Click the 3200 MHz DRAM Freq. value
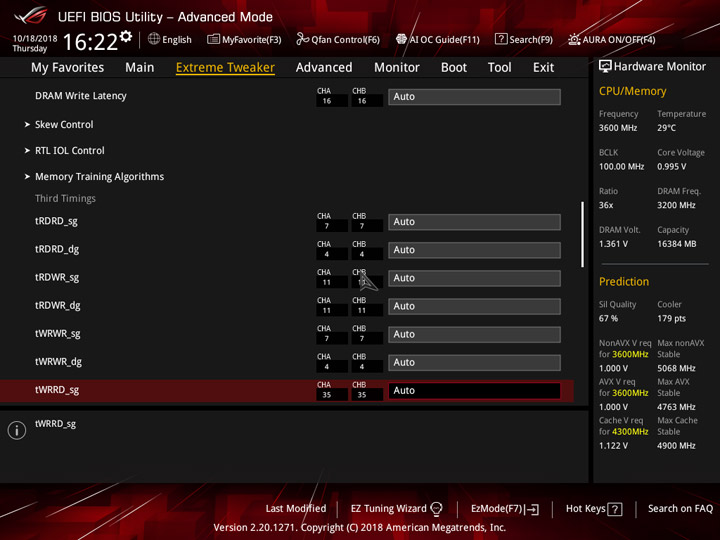The image size is (720, 540). (x=676, y=205)
